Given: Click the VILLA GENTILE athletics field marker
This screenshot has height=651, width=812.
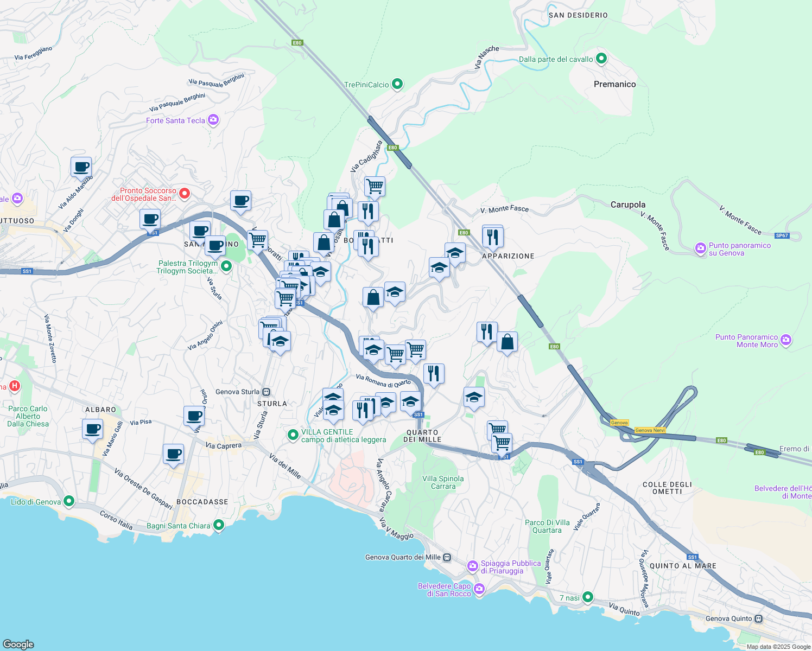Looking at the screenshot, I should (x=293, y=434).
